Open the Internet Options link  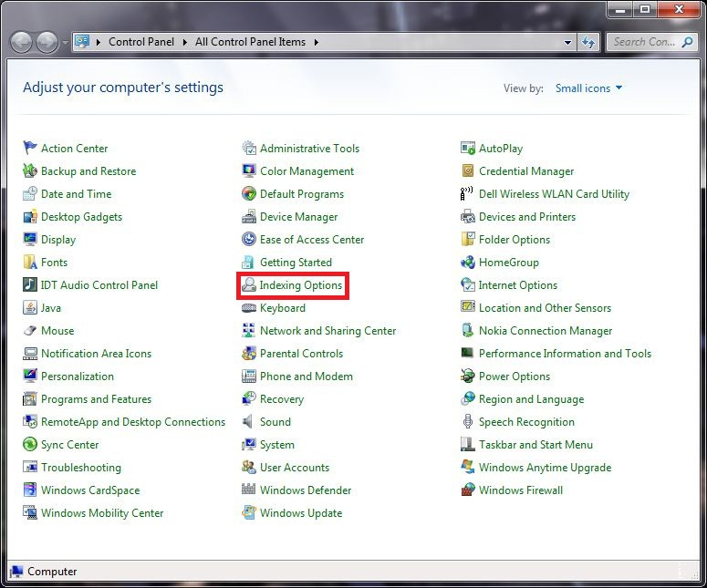(517, 285)
